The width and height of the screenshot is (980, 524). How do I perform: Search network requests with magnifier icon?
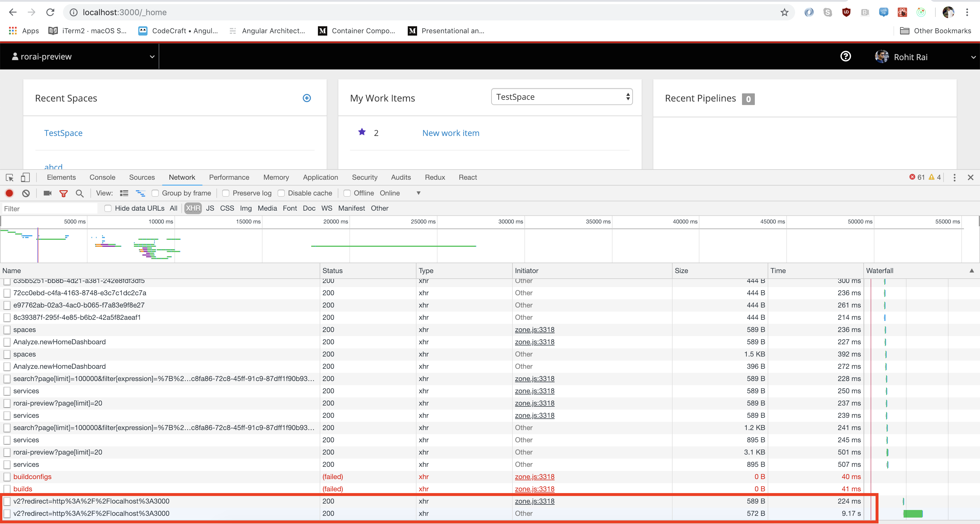80,193
